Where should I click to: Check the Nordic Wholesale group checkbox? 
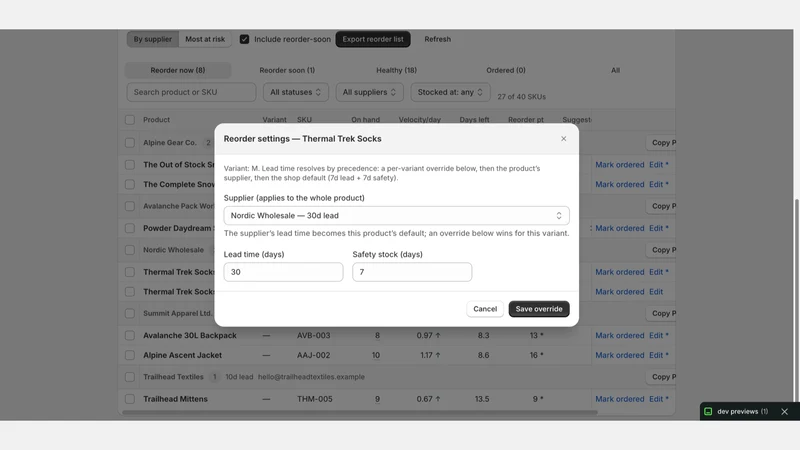coord(130,250)
